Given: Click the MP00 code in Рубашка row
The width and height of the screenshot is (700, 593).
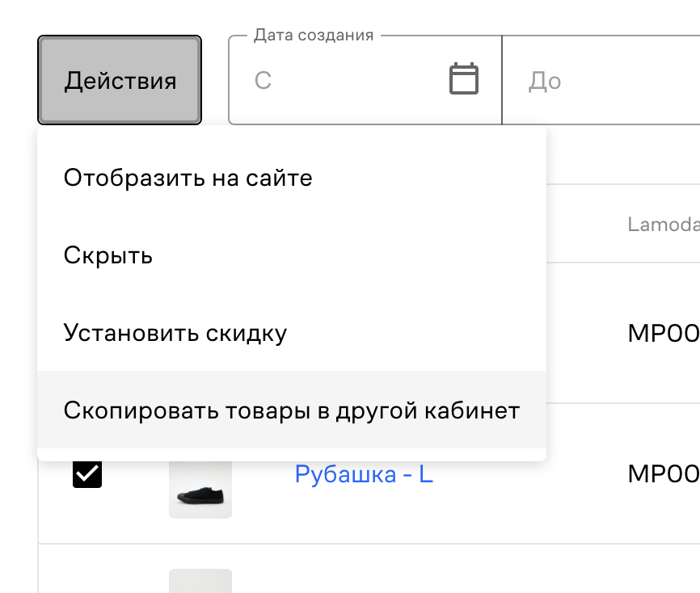Looking at the screenshot, I should click(662, 474).
